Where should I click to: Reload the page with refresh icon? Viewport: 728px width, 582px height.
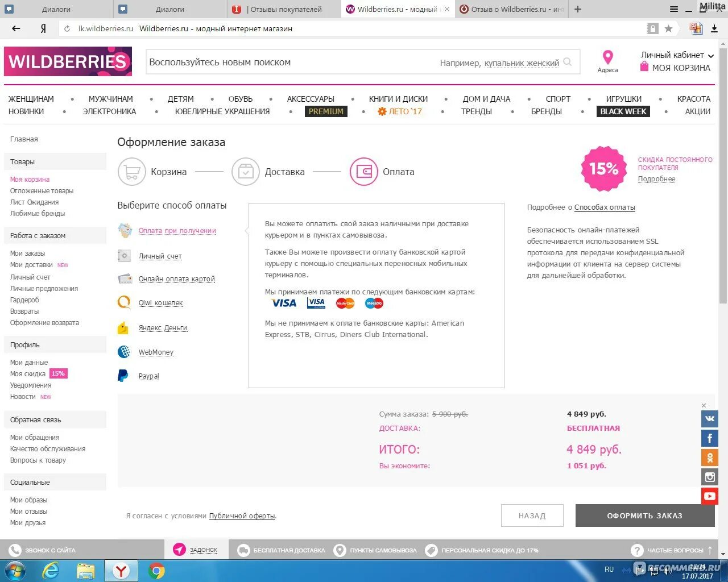[x=67, y=28]
